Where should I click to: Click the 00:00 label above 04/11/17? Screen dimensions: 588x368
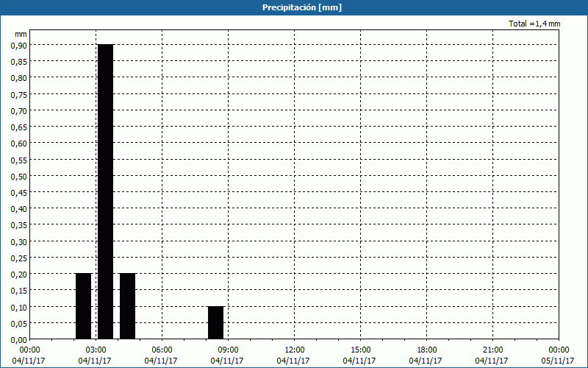point(29,350)
